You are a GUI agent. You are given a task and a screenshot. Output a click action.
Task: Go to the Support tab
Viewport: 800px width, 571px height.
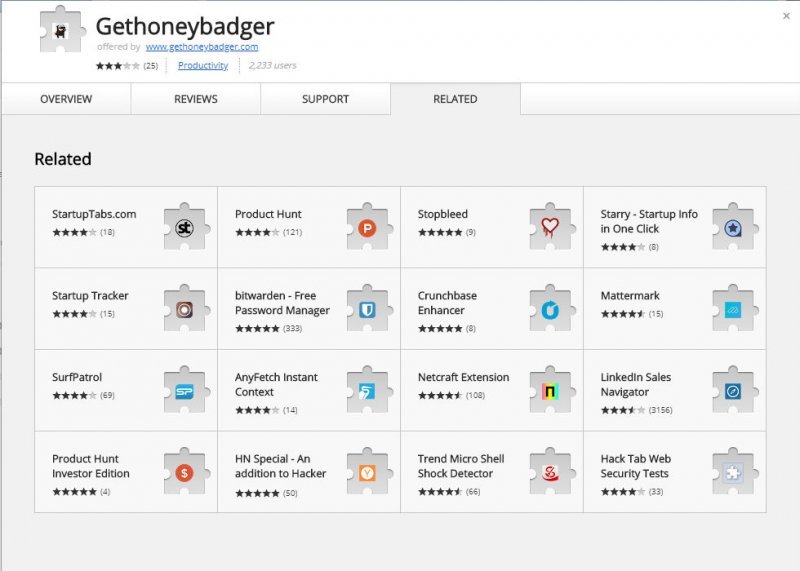(326, 99)
